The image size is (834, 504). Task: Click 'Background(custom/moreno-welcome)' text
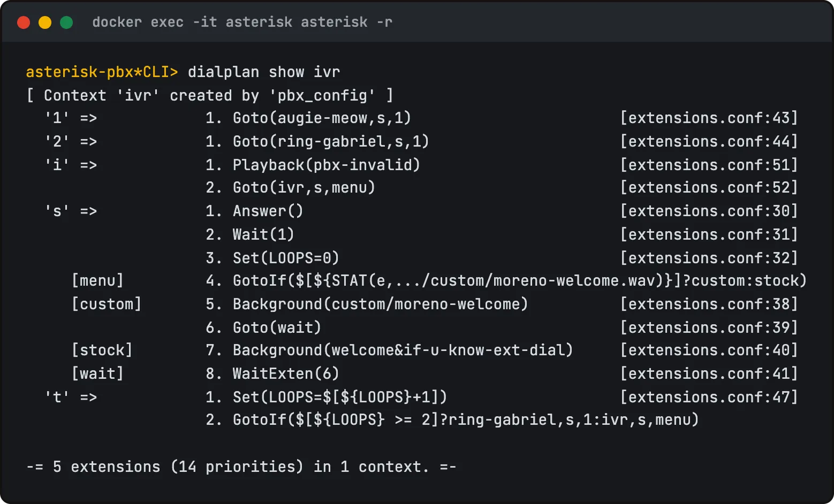(x=381, y=304)
